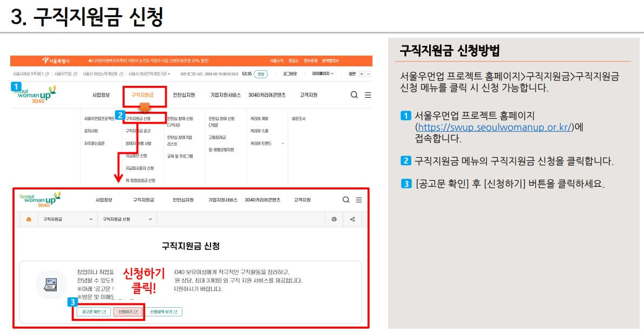644x332 pixels.
Task: Select 인턴십지원 on the 구직지원금 신청 page header
Action: 183,200
